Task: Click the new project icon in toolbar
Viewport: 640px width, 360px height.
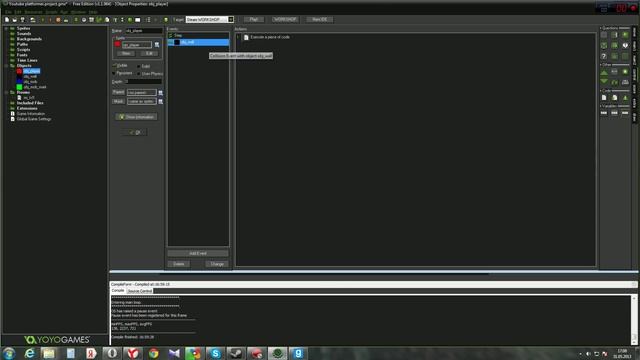Action: [x=7, y=20]
